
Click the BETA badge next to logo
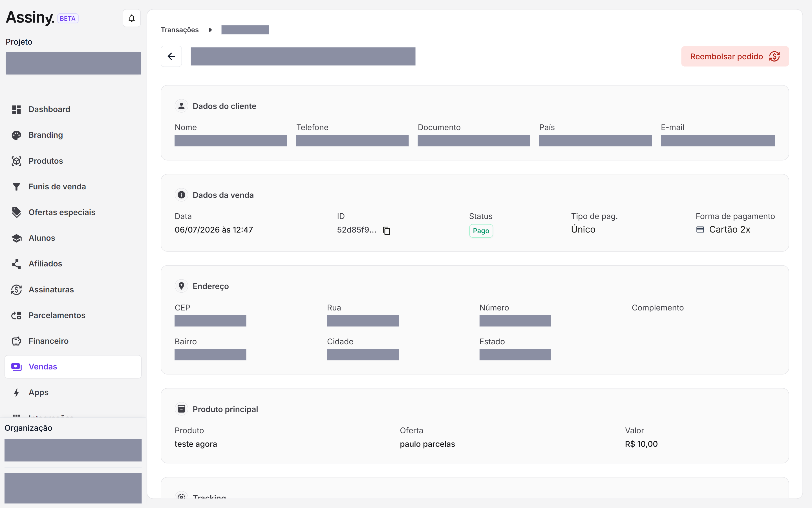click(x=68, y=18)
